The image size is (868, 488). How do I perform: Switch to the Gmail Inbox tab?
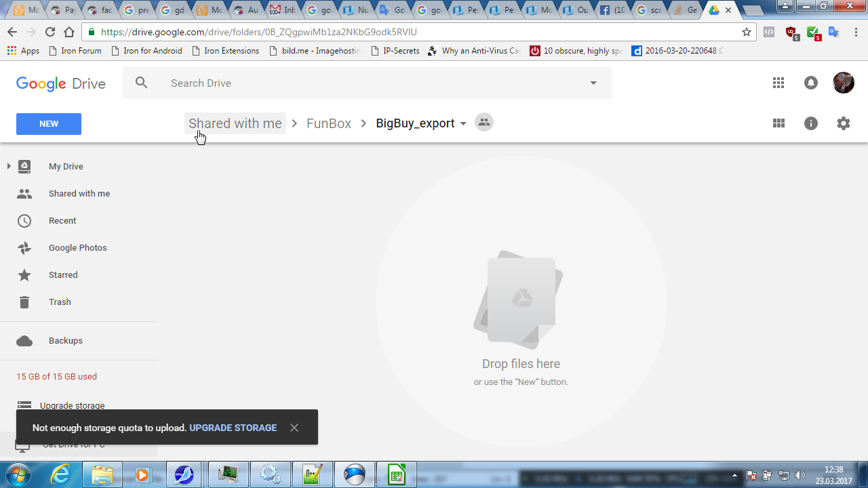coord(283,10)
